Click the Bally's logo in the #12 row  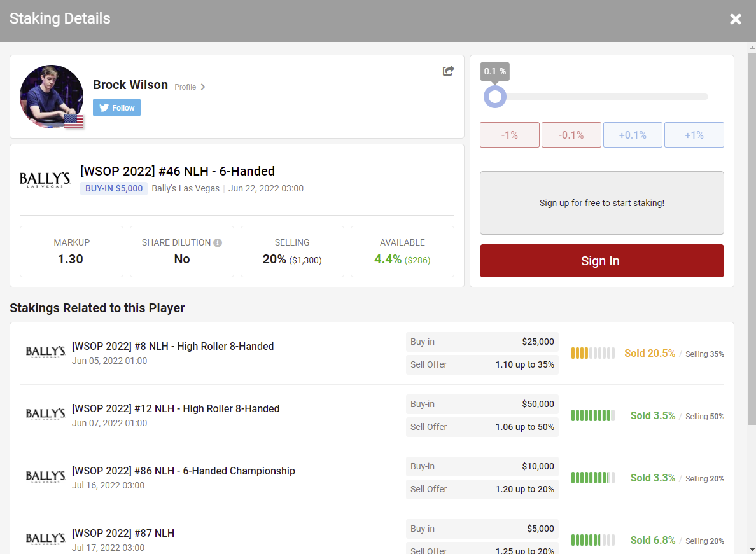click(45, 414)
